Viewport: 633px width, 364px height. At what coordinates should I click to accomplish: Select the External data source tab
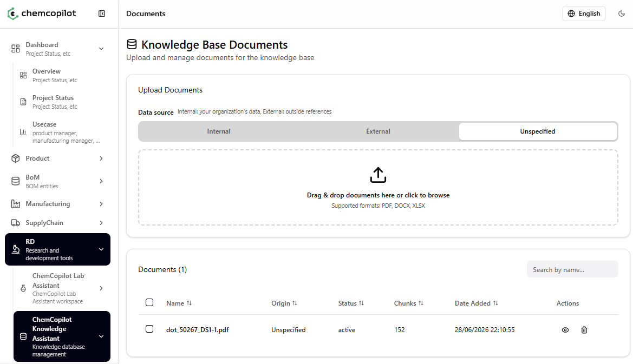[x=379, y=131]
